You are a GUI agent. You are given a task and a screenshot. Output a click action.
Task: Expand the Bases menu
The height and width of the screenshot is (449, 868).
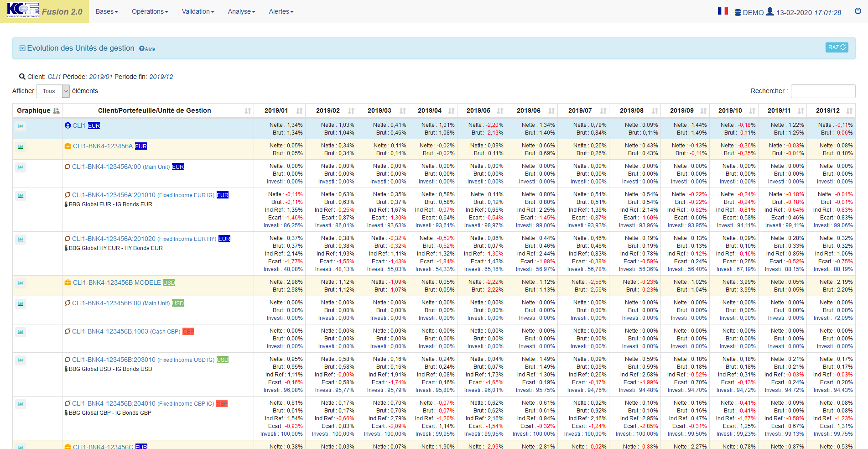coord(107,11)
